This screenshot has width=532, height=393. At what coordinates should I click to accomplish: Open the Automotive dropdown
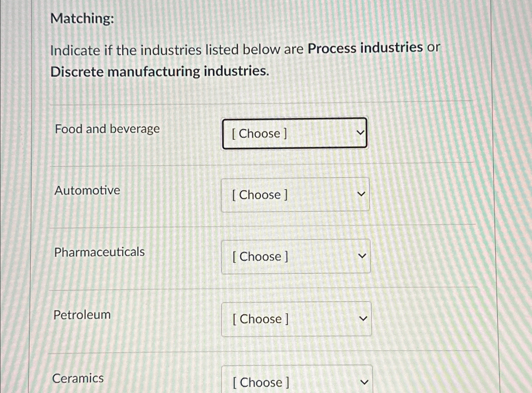pyautogui.click(x=295, y=195)
